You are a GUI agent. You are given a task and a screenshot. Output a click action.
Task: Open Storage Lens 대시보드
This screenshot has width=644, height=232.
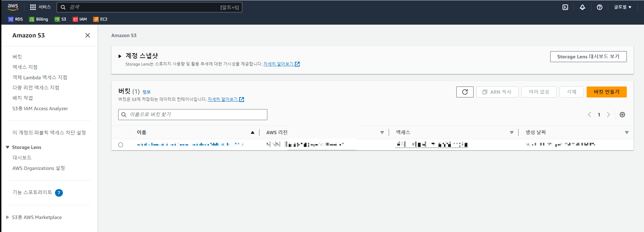coord(22,158)
